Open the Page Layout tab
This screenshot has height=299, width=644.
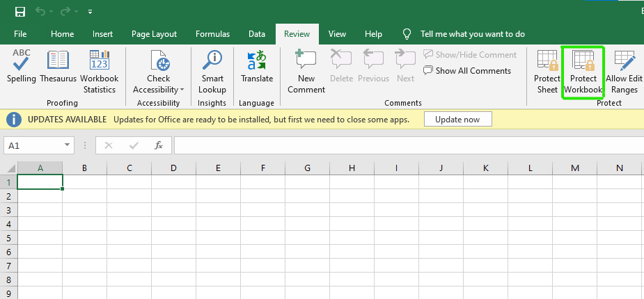click(x=154, y=33)
